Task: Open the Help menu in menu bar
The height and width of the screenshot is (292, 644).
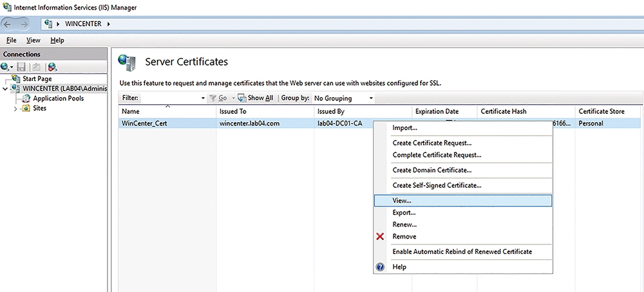Action: click(57, 40)
